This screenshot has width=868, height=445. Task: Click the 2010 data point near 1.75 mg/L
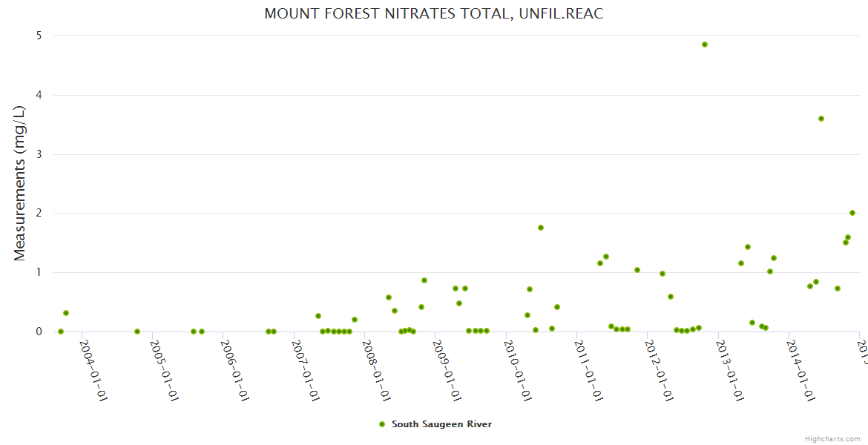click(x=541, y=228)
